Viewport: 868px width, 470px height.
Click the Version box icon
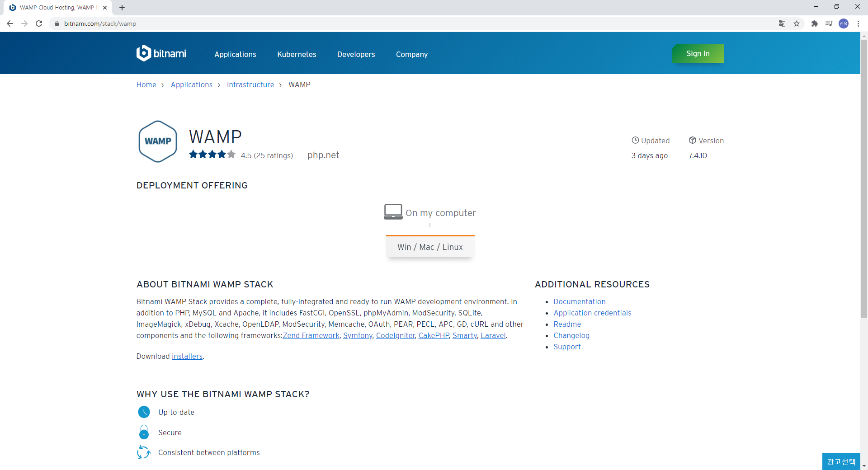pyautogui.click(x=692, y=140)
